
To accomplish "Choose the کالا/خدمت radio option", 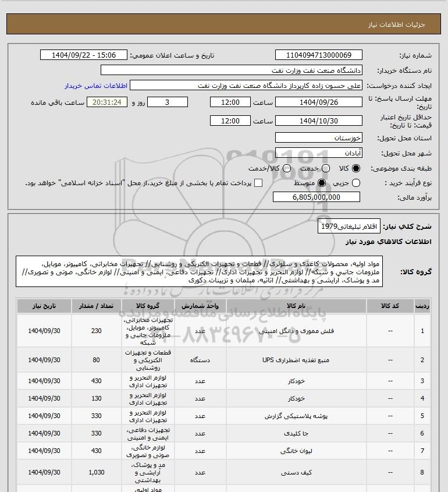I will (x=285, y=168).
